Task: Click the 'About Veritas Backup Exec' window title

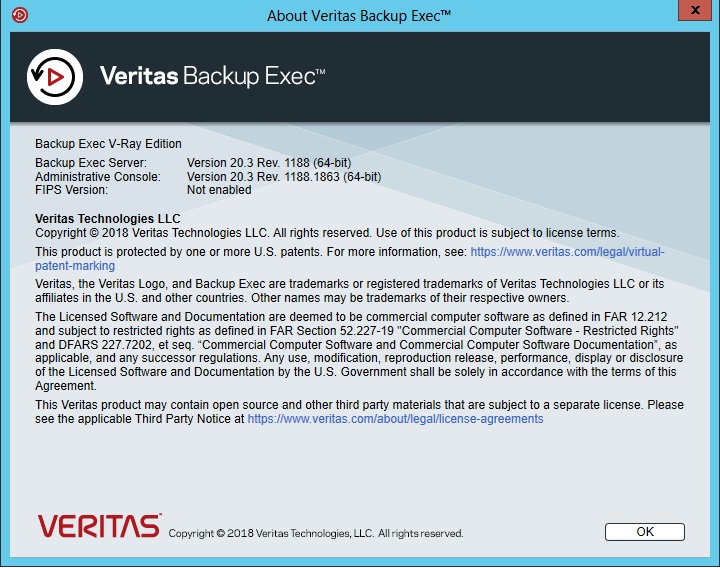Action: tap(359, 16)
